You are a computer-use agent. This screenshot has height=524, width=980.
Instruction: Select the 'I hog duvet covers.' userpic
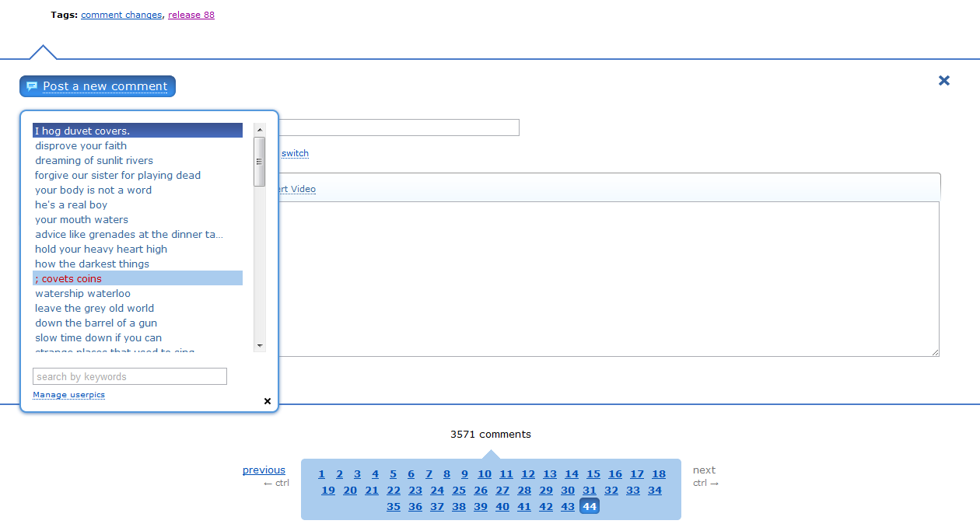coord(83,130)
